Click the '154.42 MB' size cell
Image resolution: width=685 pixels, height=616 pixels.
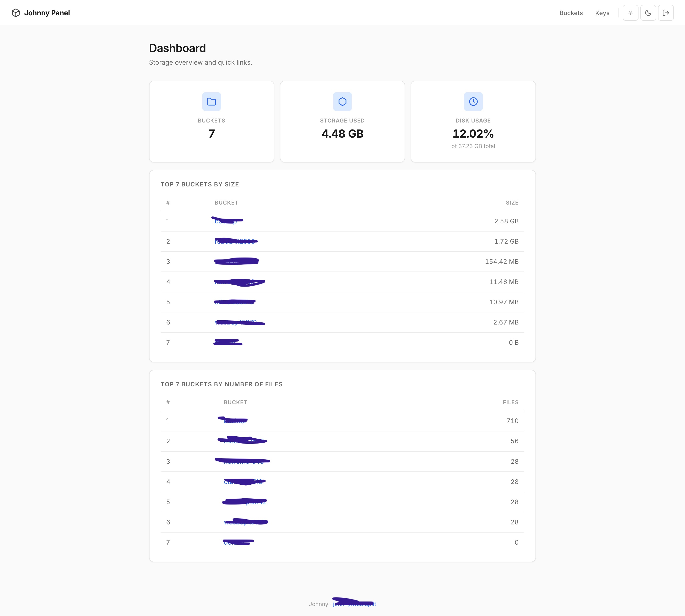click(x=502, y=262)
